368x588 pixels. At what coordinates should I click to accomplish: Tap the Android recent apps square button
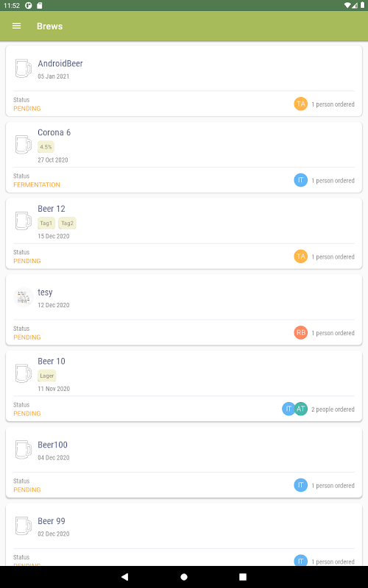(x=243, y=577)
